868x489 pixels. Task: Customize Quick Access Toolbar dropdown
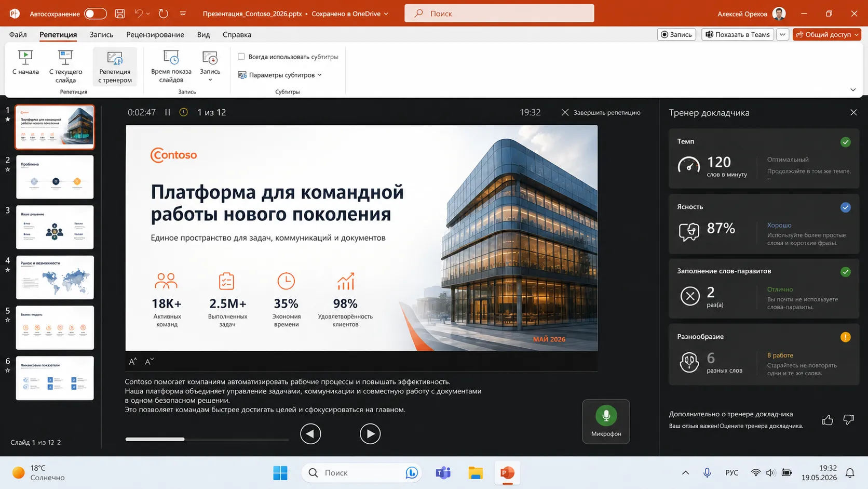183,14
